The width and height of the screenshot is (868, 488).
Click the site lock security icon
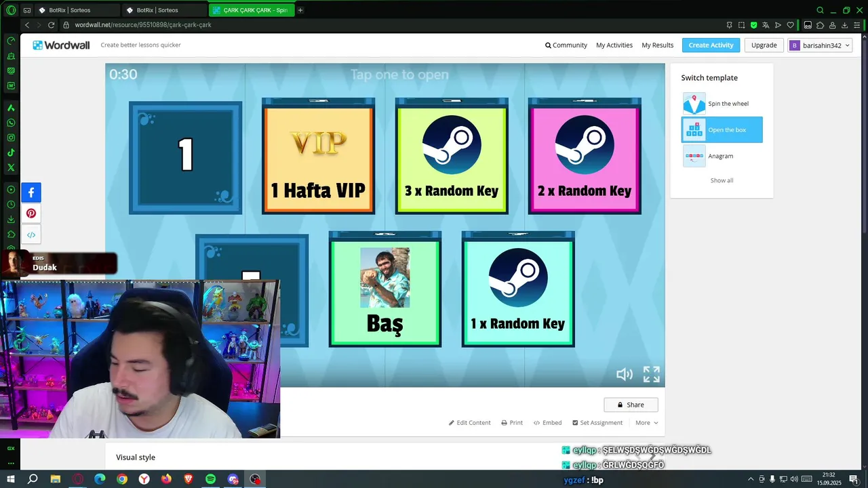[x=66, y=25]
